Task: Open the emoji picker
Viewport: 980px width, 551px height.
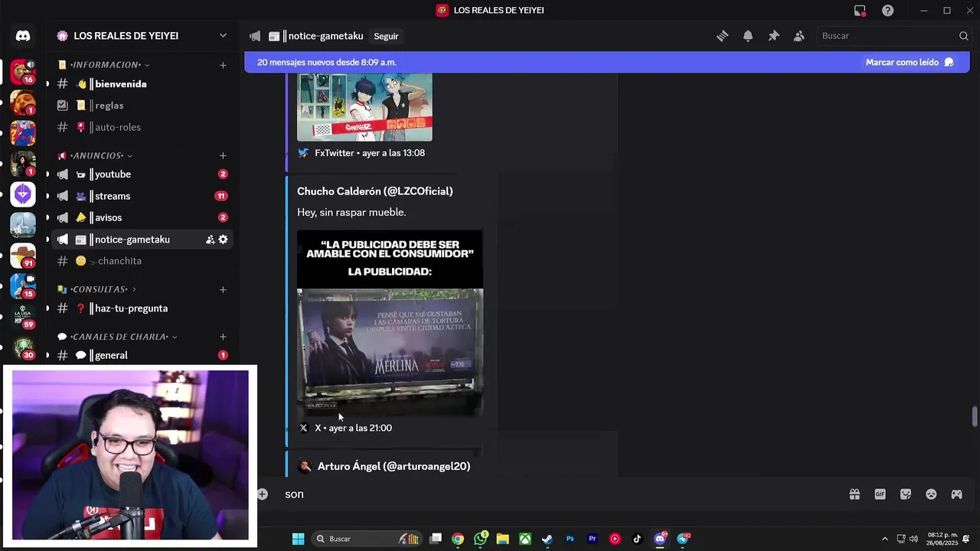Action: [x=931, y=494]
